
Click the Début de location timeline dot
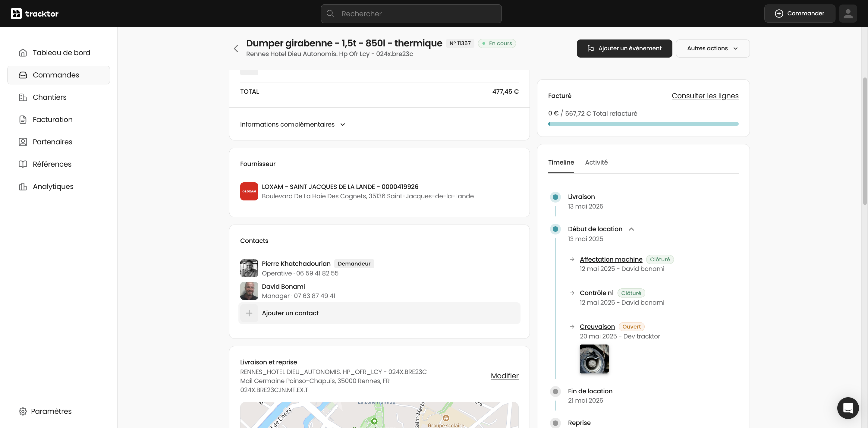tap(555, 229)
